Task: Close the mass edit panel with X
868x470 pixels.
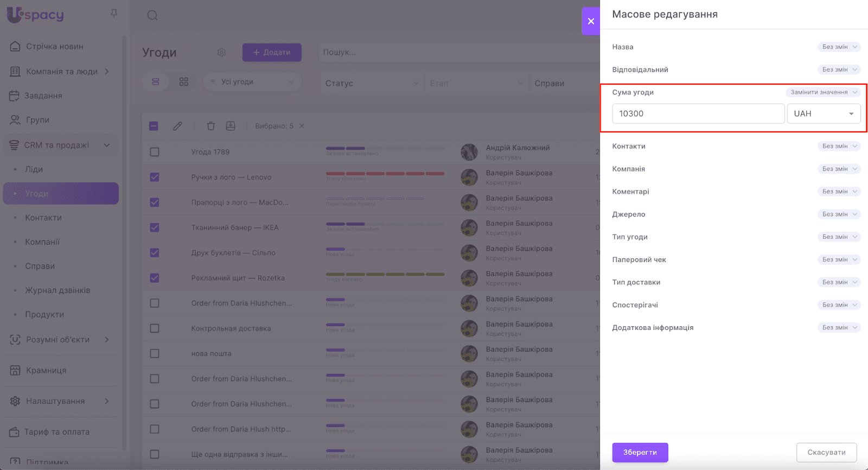Action: (591, 21)
